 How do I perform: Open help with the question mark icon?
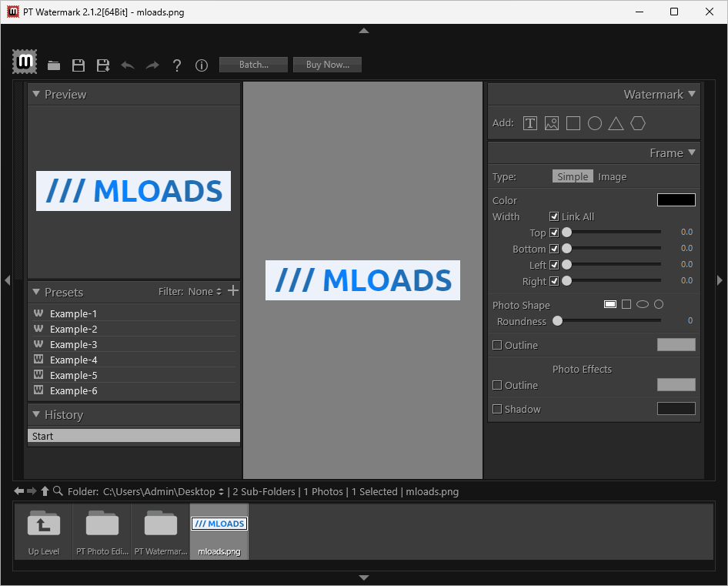click(177, 65)
